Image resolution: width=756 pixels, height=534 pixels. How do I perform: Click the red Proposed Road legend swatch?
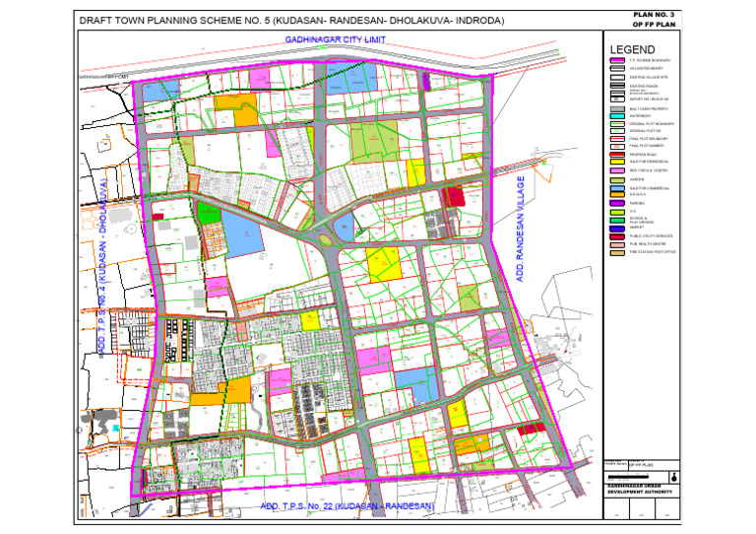[x=617, y=155]
